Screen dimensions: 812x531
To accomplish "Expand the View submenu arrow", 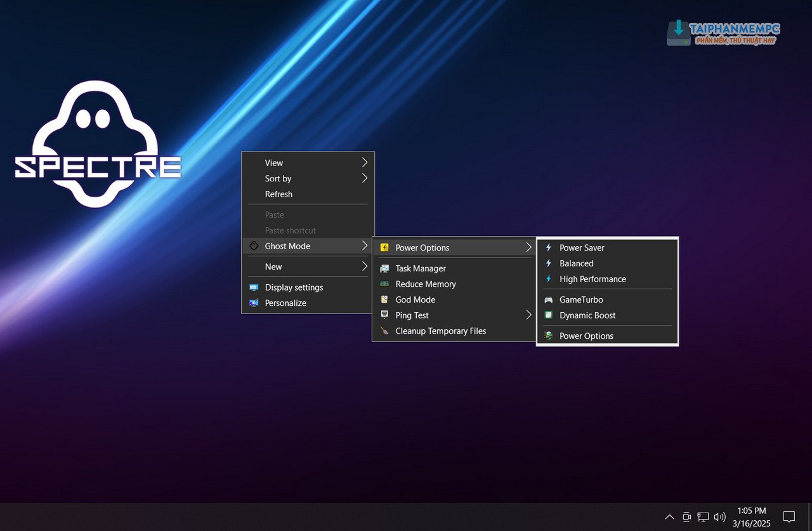I will [x=365, y=163].
